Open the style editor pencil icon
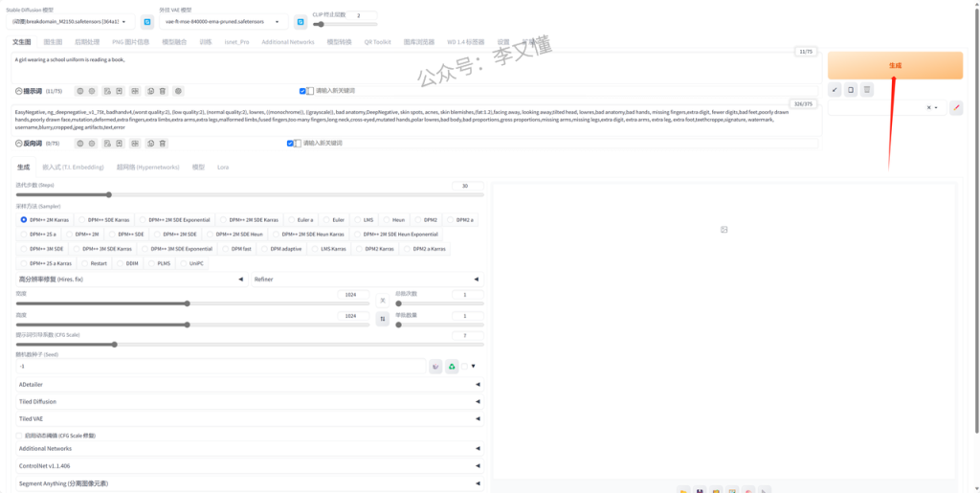This screenshot has height=493, width=980. 955,108
